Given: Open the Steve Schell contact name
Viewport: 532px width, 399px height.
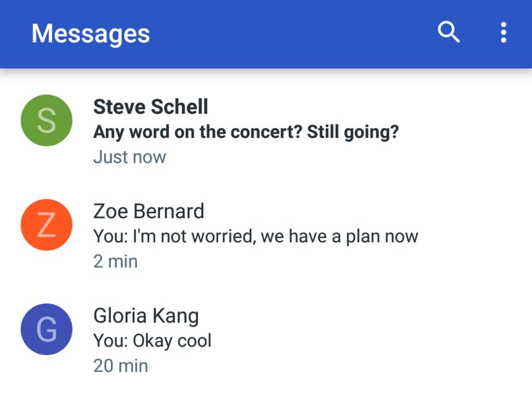Looking at the screenshot, I should click(151, 107).
